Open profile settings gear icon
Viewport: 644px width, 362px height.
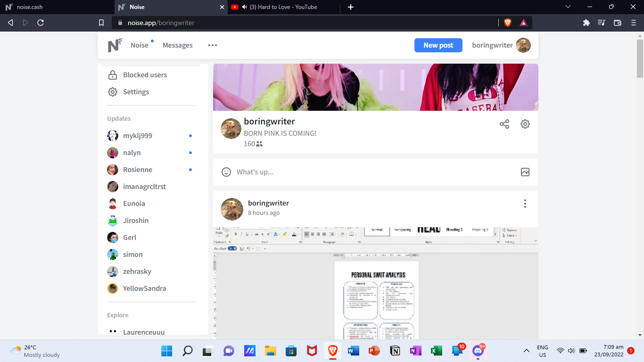click(x=525, y=124)
